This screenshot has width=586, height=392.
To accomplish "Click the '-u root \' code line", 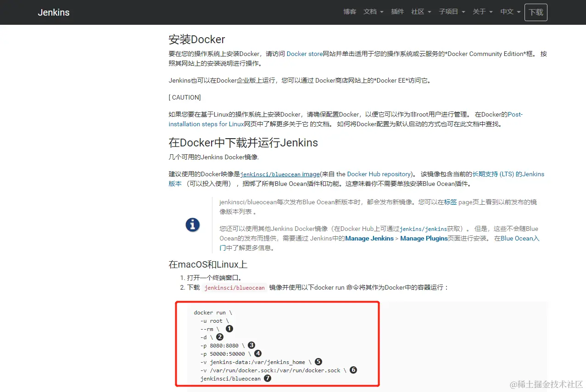I will 215,321.
